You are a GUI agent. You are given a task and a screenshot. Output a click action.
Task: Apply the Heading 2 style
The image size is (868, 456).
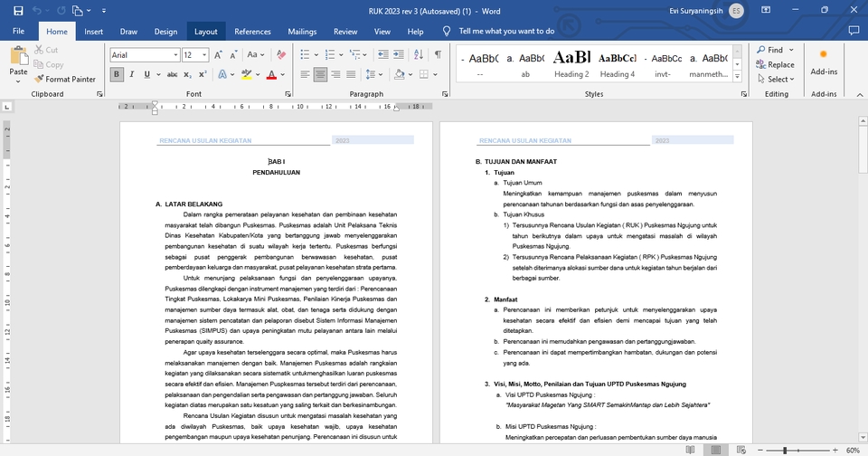pyautogui.click(x=571, y=63)
